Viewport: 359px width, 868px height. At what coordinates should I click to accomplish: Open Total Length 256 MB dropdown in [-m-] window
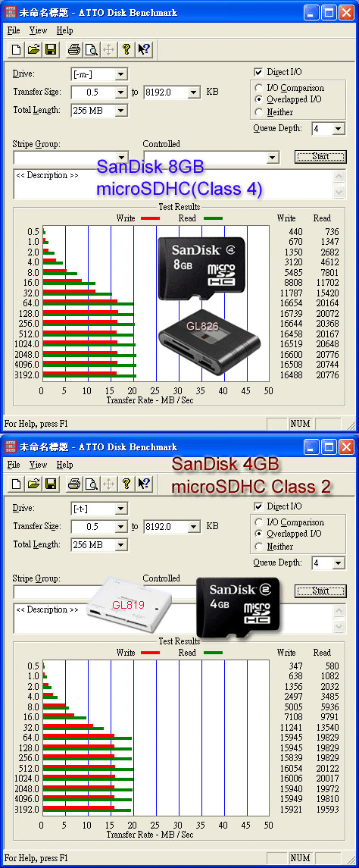122,111
